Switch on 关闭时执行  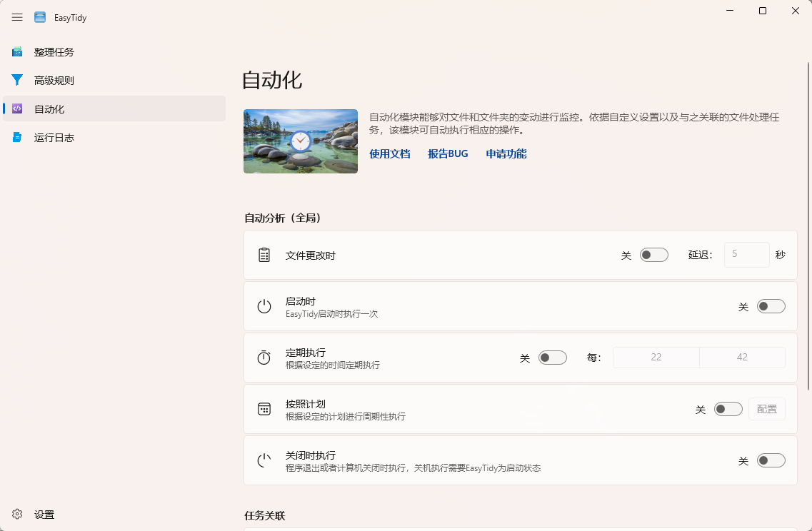point(771,460)
